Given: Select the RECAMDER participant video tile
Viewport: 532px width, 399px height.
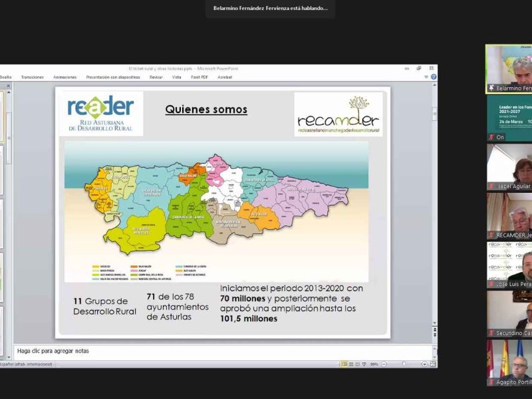Looking at the screenshot, I should pos(509,216).
